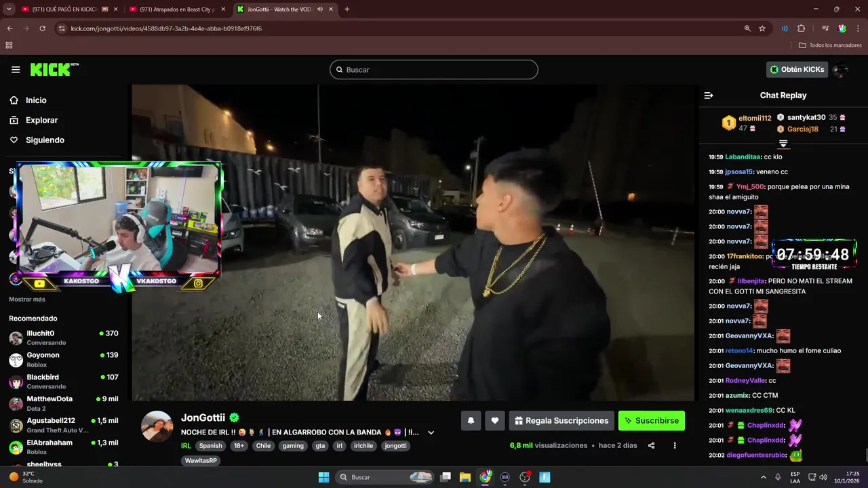This screenshot has width=868, height=488.
Task: Open Todos los marcadores folder
Action: [830, 45]
